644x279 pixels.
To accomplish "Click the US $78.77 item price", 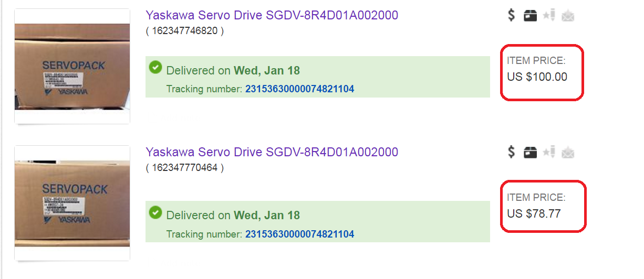I will coord(534,214).
